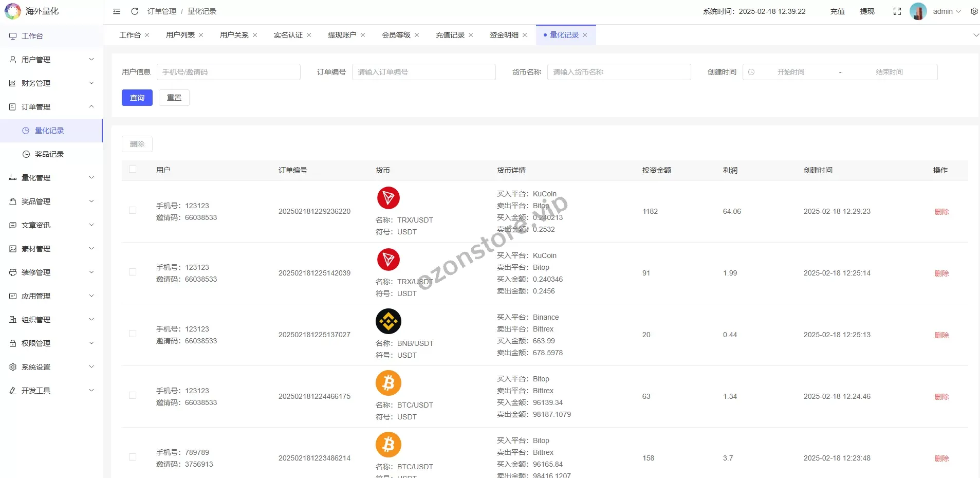Click the page refresh icon in header

135,11
